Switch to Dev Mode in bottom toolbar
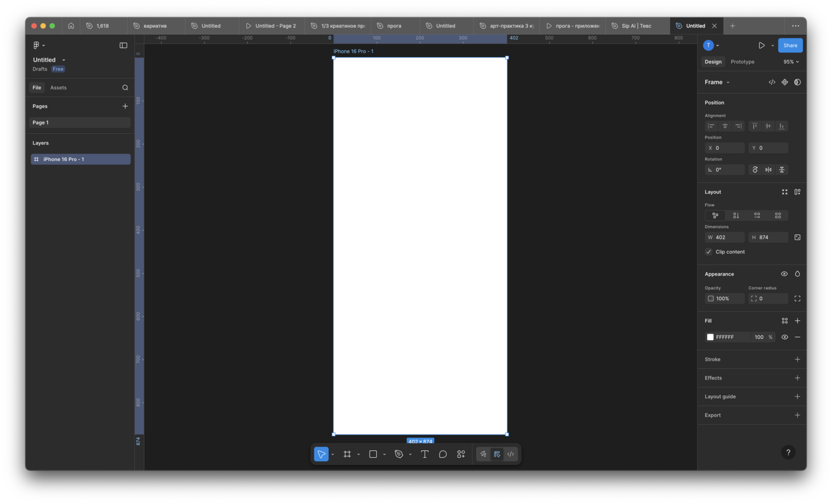 pyautogui.click(x=511, y=454)
